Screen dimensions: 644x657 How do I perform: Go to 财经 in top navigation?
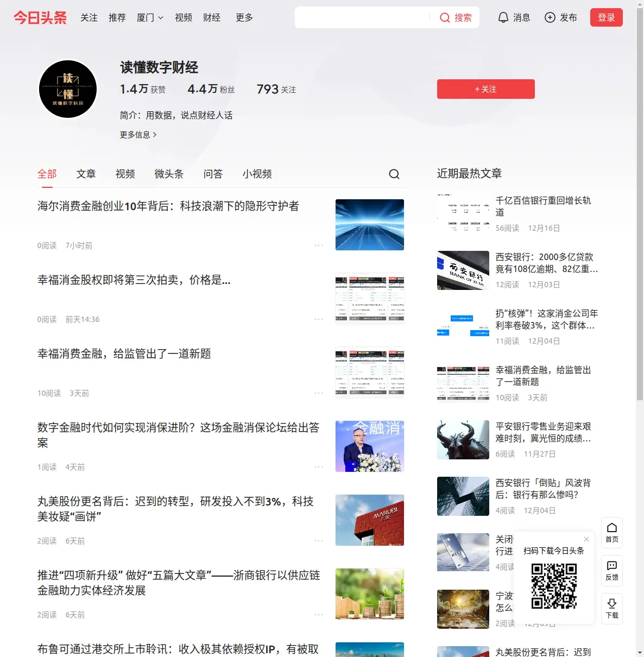tap(212, 18)
